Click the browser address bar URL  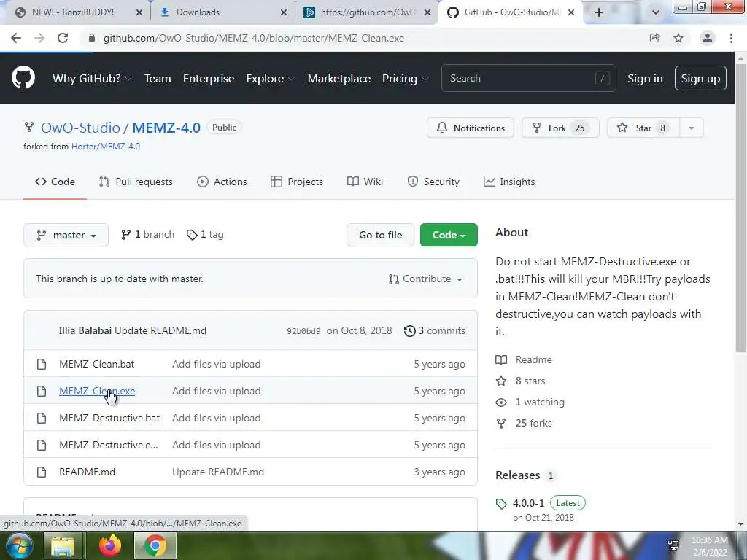254,38
